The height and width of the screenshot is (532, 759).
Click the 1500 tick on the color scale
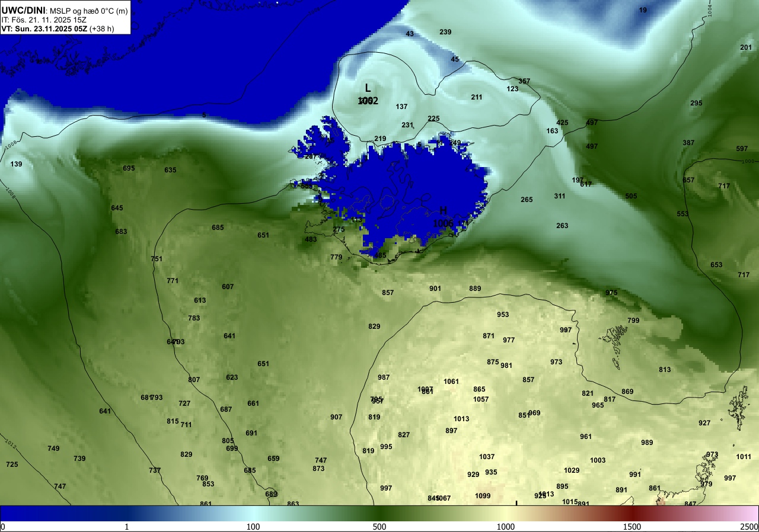(632, 527)
